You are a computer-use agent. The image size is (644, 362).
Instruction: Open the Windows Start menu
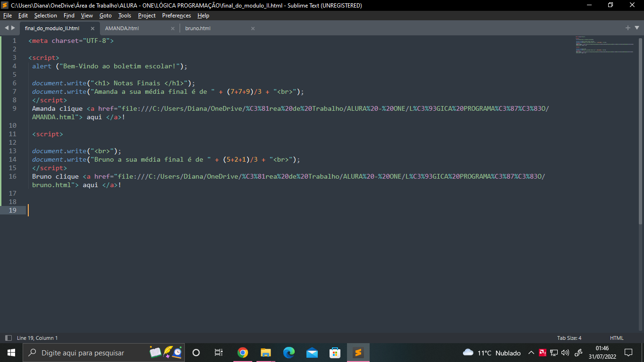[x=11, y=353]
